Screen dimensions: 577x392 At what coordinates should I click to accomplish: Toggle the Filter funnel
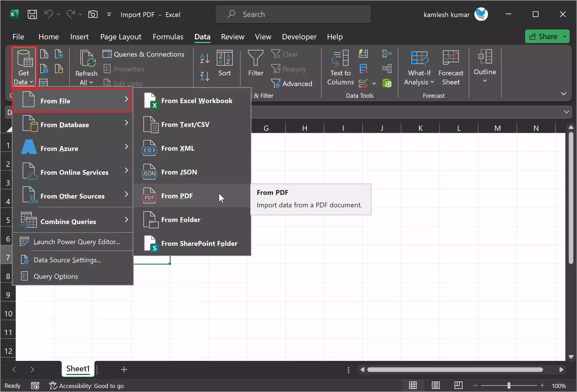(256, 63)
